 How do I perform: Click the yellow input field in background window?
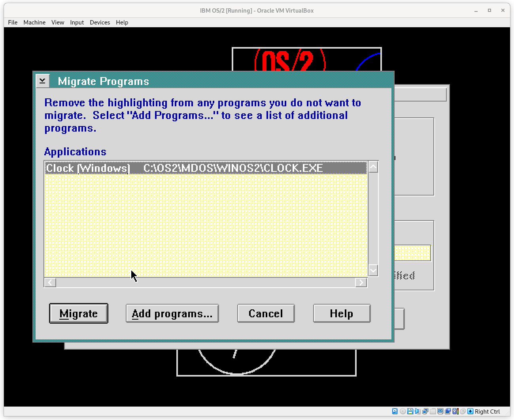pyautogui.click(x=412, y=253)
